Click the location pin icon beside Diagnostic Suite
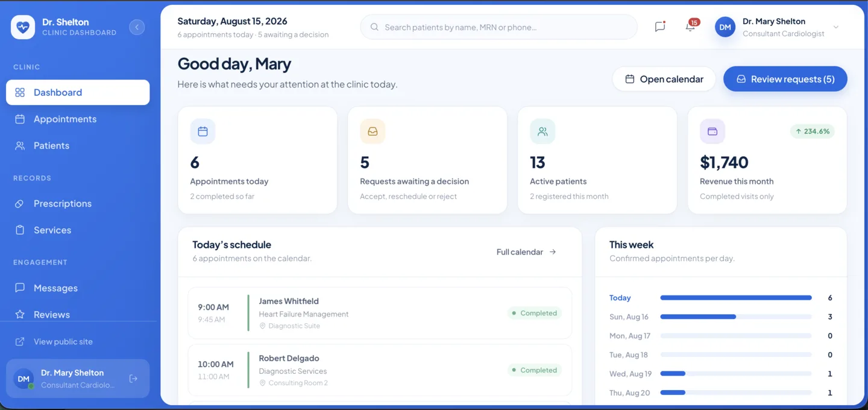The height and width of the screenshot is (410, 868). 262,326
